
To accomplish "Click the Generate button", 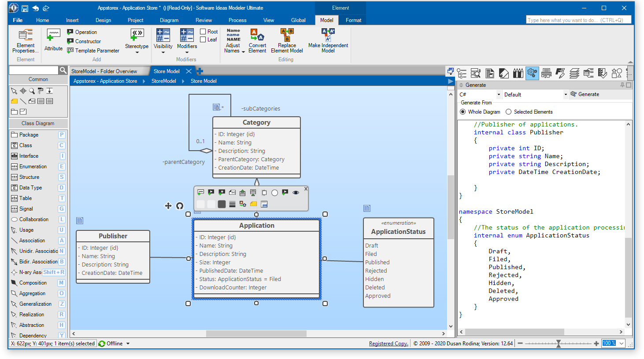I will (x=585, y=94).
